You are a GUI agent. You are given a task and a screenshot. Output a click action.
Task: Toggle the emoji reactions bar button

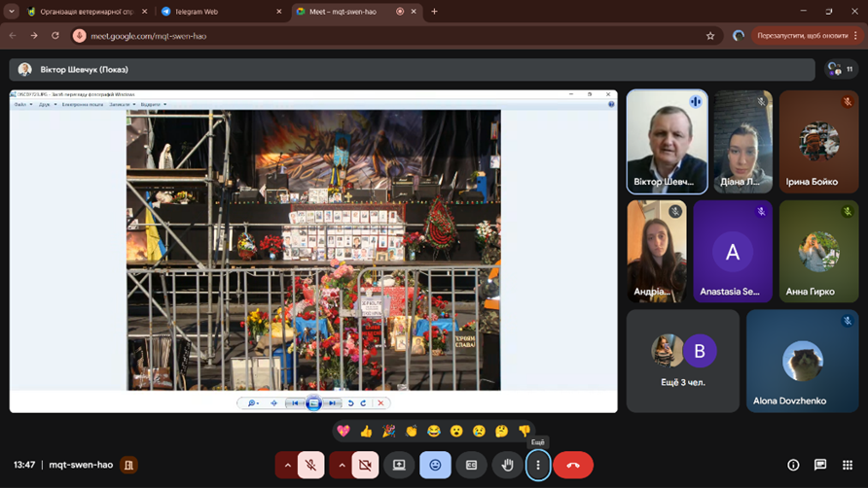click(x=435, y=466)
